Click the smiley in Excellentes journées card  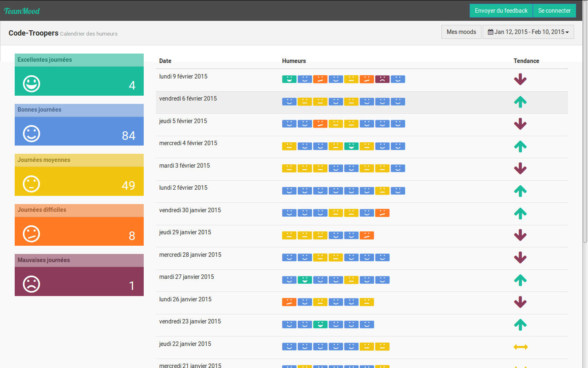point(31,84)
